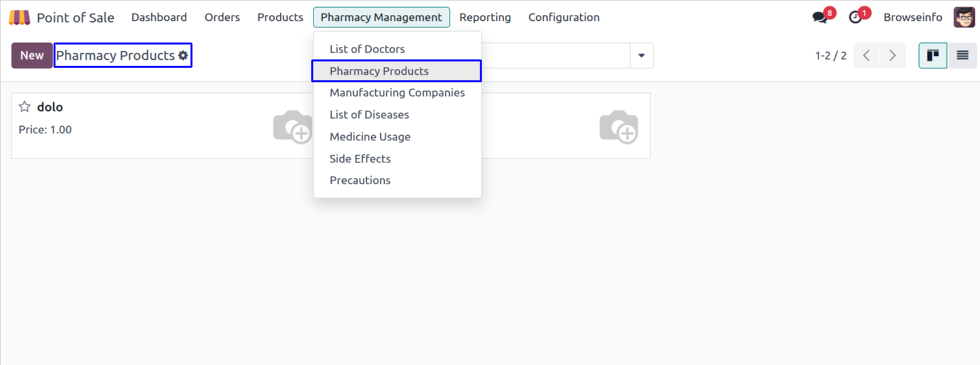The image size is (980, 365).
Task: Switch to List view
Action: (x=962, y=56)
